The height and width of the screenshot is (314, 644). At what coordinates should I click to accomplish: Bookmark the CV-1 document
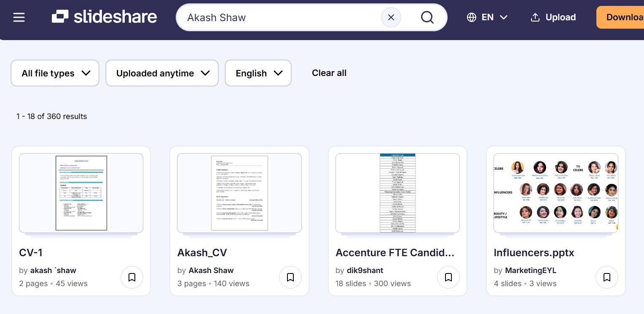click(x=132, y=277)
